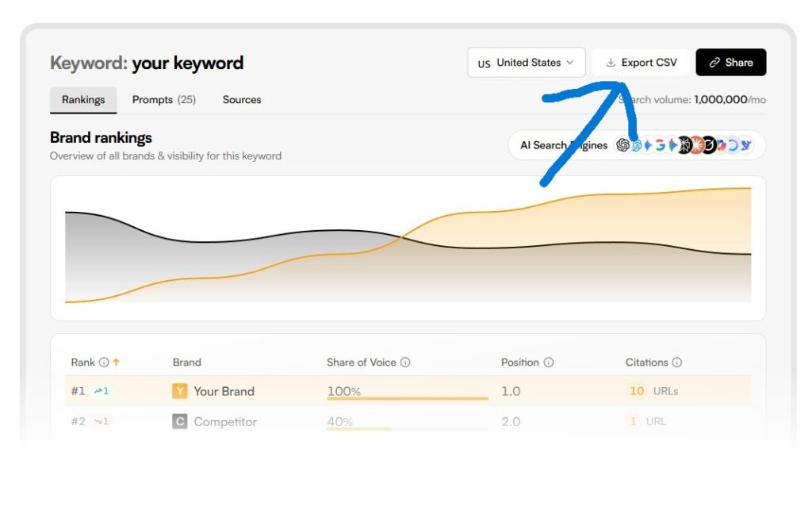Viewport: 812px width, 511px height.
Task: Click the Google 'G' search engine icon
Action: 660,145
